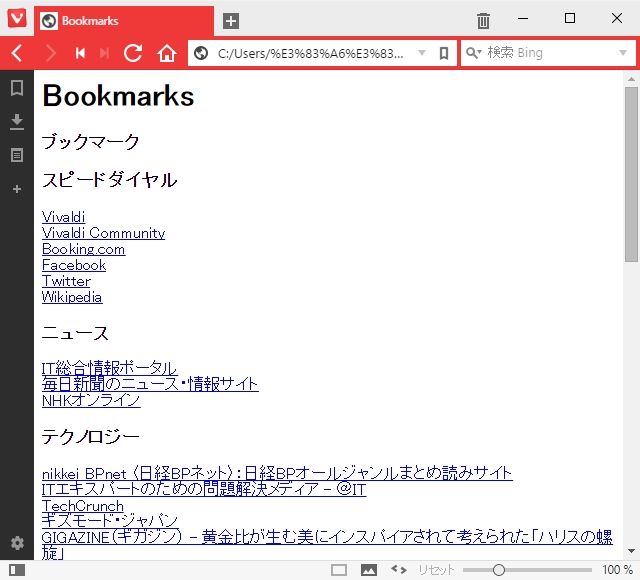The height and width of the screenshot is (580, 640).
Task: Click the Bookmarks page heading
Action: [x=118, y=96]
